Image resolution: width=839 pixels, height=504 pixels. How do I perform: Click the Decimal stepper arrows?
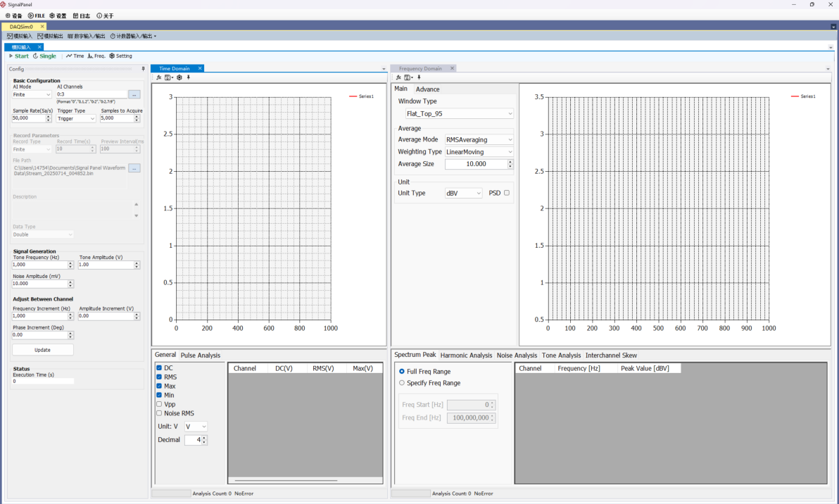(x=204, y=440)
